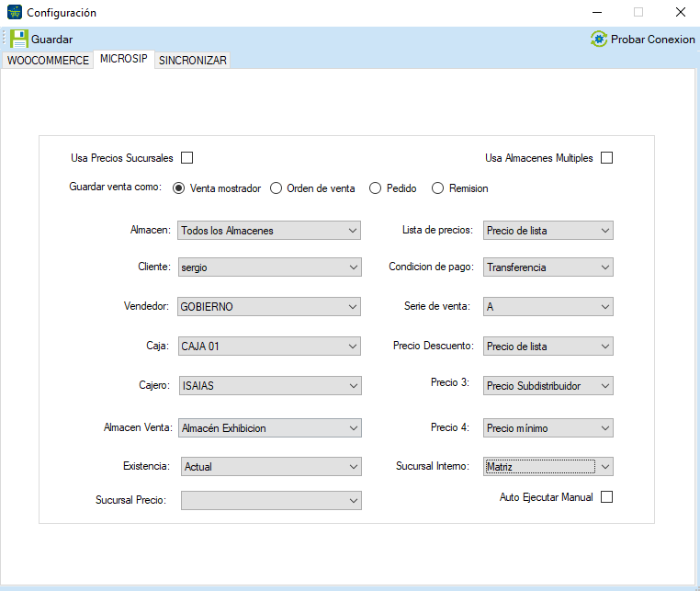700x591 pixels.
Task: Expand the Existencia dropdown showing Actual
Action: pos(271,466)
